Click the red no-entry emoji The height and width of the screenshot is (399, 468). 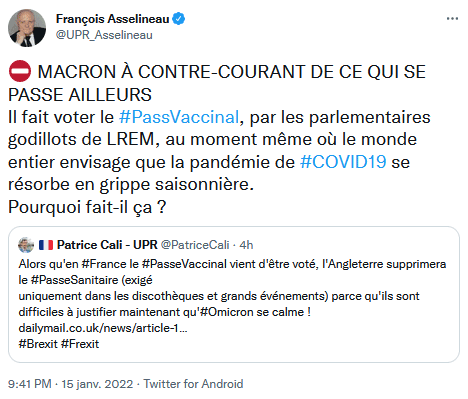point(20,71)
